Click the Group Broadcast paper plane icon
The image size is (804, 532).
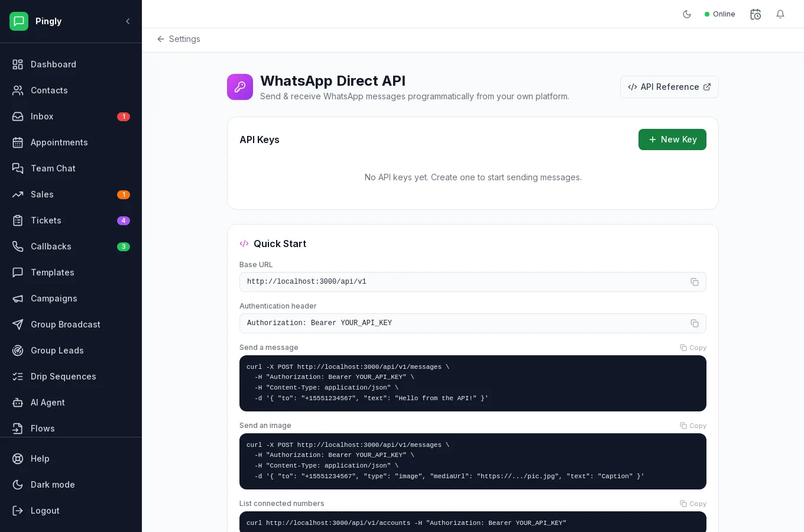click(x=18, y=325)
